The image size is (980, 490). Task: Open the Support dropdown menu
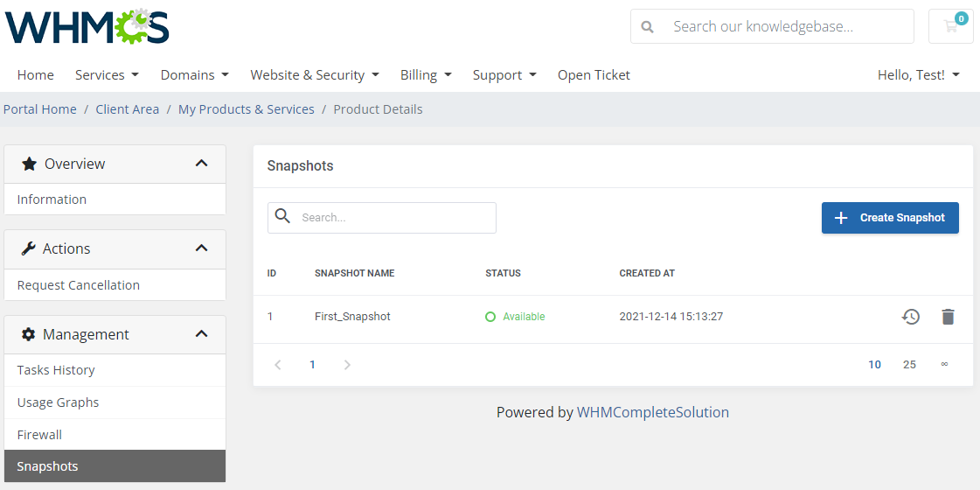[504, 75]
